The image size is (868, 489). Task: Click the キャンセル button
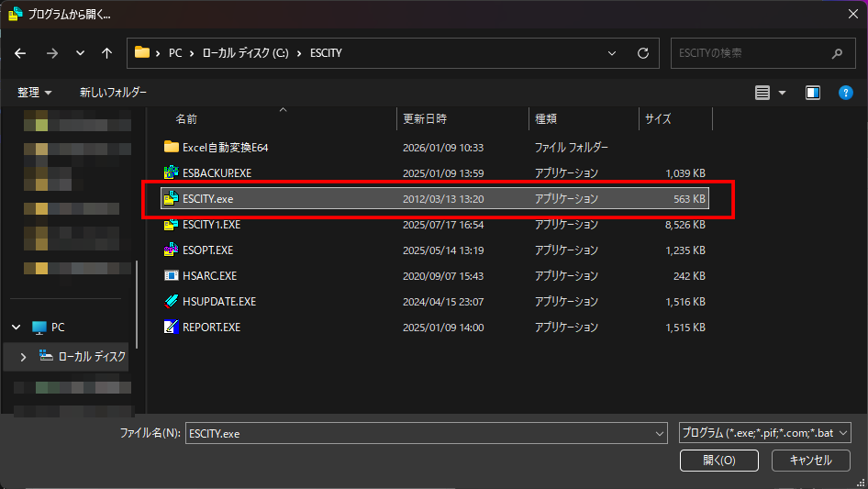(x=811, y=461)
